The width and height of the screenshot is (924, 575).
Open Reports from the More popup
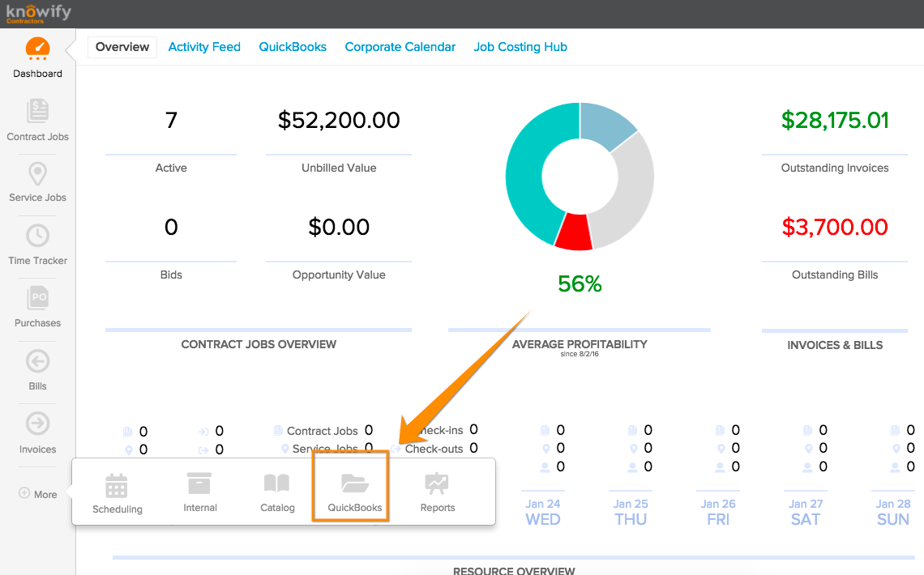[437, 492]
